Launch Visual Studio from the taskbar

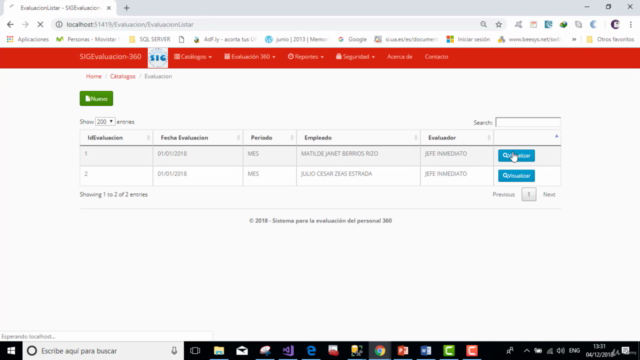tap(288, 351)
